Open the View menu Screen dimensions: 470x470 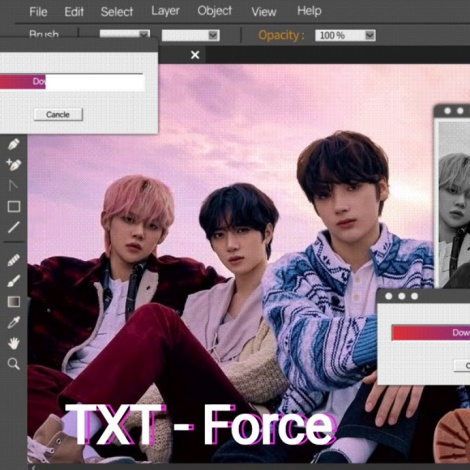pyautogui.click(x=264, y=12)
